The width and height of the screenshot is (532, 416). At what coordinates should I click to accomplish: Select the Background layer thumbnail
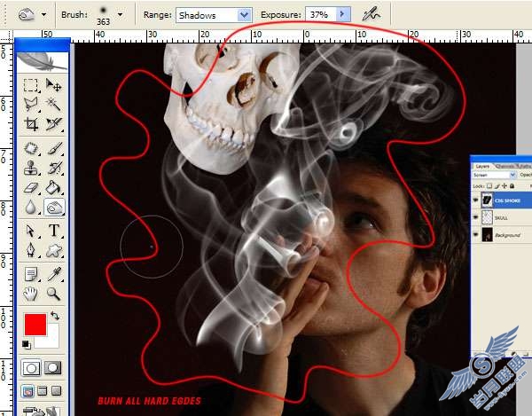coord(487,234)
